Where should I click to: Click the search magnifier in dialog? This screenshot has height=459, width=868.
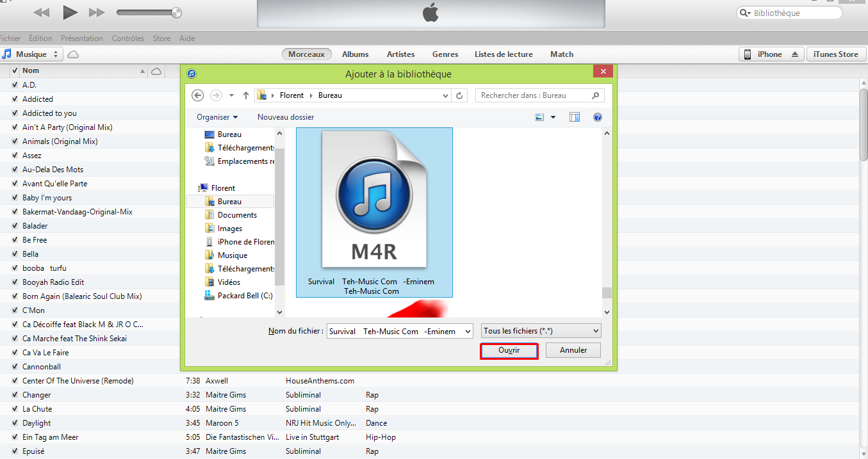(x=595, y=95)
